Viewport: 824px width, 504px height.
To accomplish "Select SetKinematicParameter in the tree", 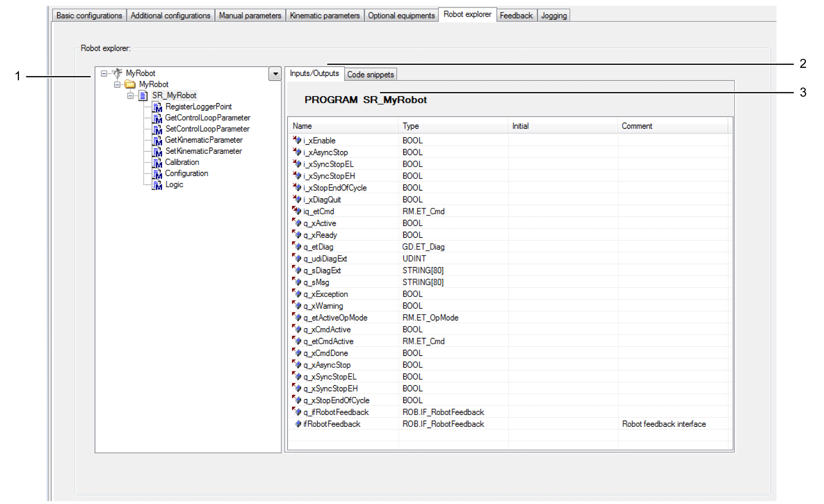I will point(204,151).
